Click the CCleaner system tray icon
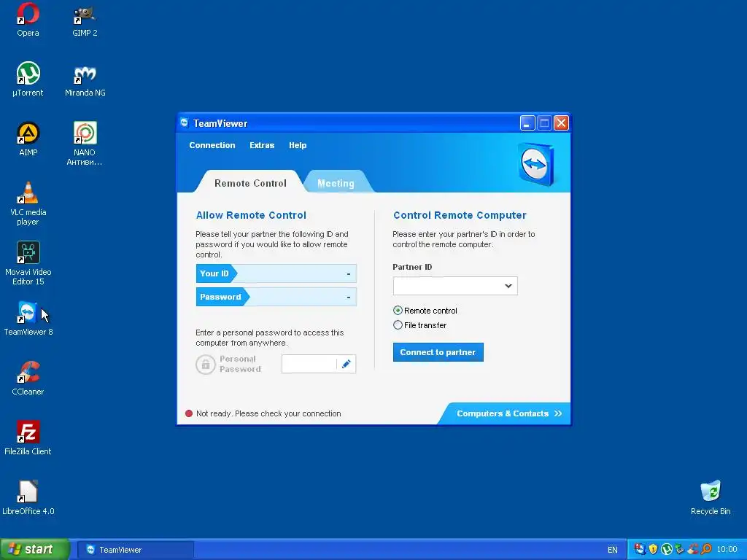Viewport: 747px width, 560px height. (693, 549)
